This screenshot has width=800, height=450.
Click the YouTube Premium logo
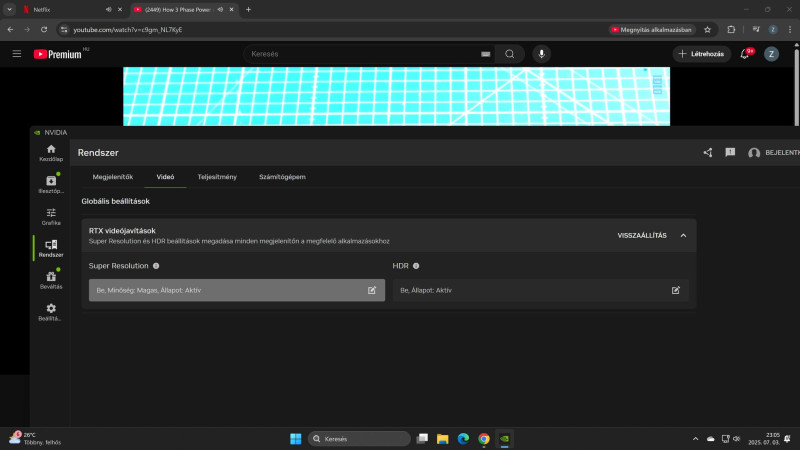(x=60, y=54)
